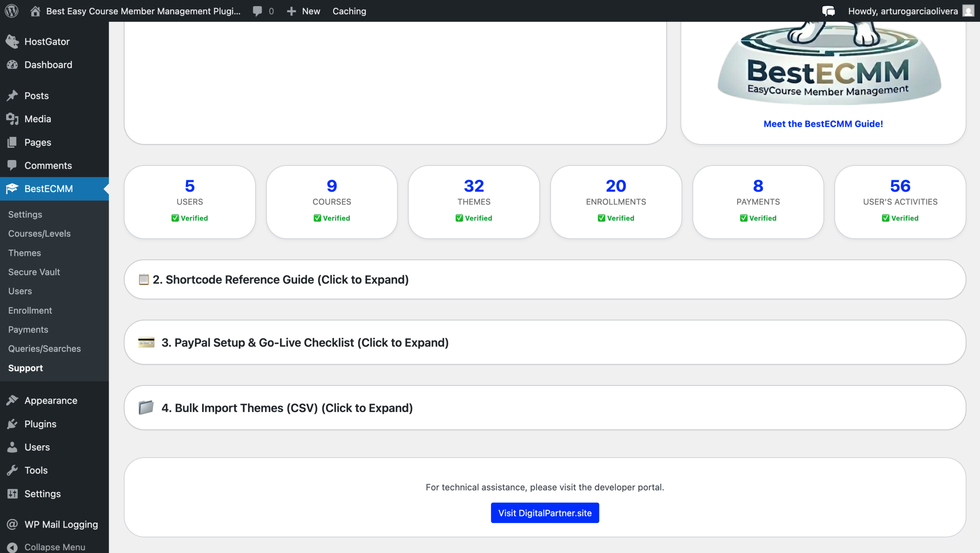Screen dimensions: 980x553
Task: Expand the Bulk Import Themes (CSV) section
Action: [x=287, y=407]
